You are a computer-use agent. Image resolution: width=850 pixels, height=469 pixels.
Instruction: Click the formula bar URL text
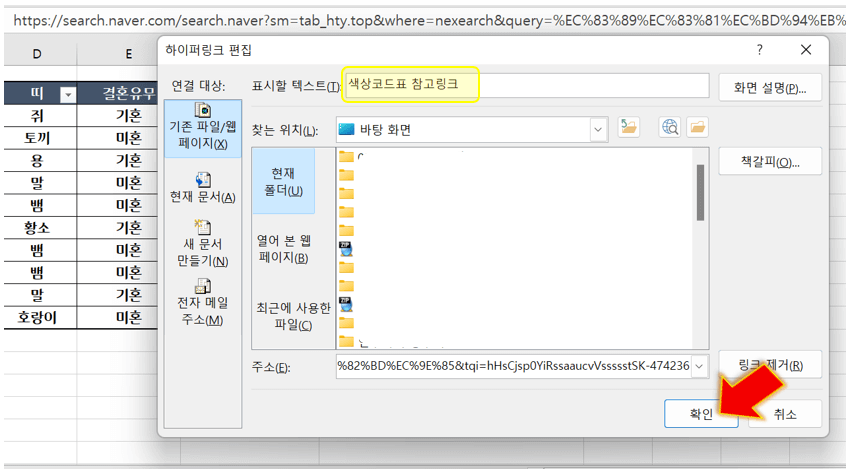(429, 21)
